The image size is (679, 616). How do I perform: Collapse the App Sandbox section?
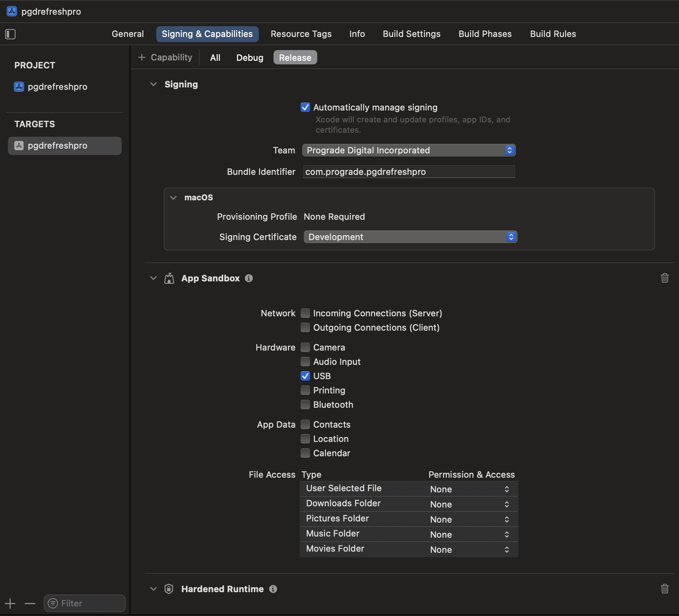[x=153, y=278]
